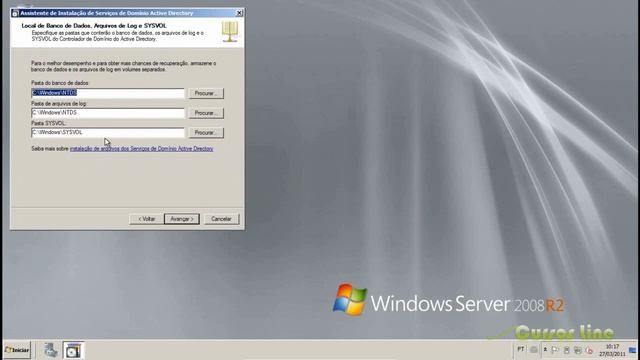640x360 pixels.
Task: Click the wizard title bar icon
Action: point(15,13)
